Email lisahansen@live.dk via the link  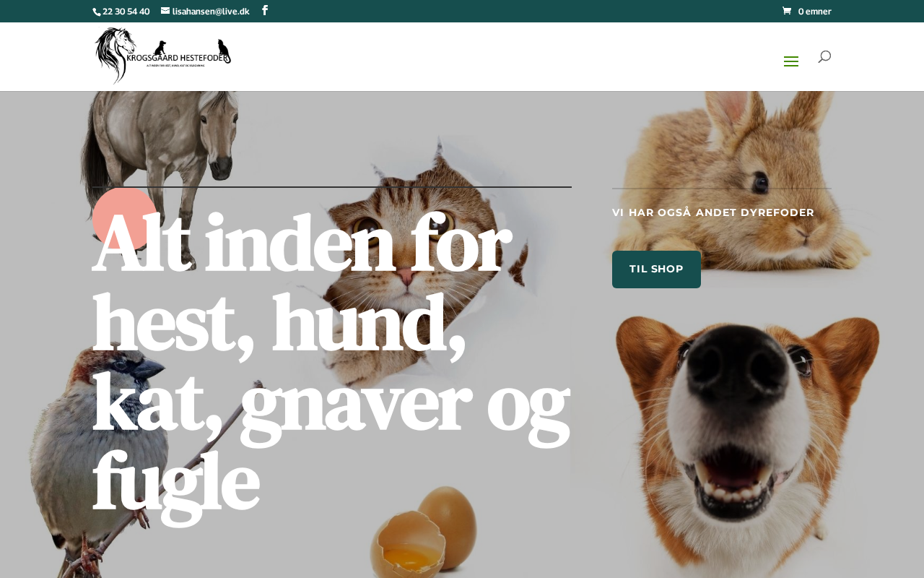[210, 11]
